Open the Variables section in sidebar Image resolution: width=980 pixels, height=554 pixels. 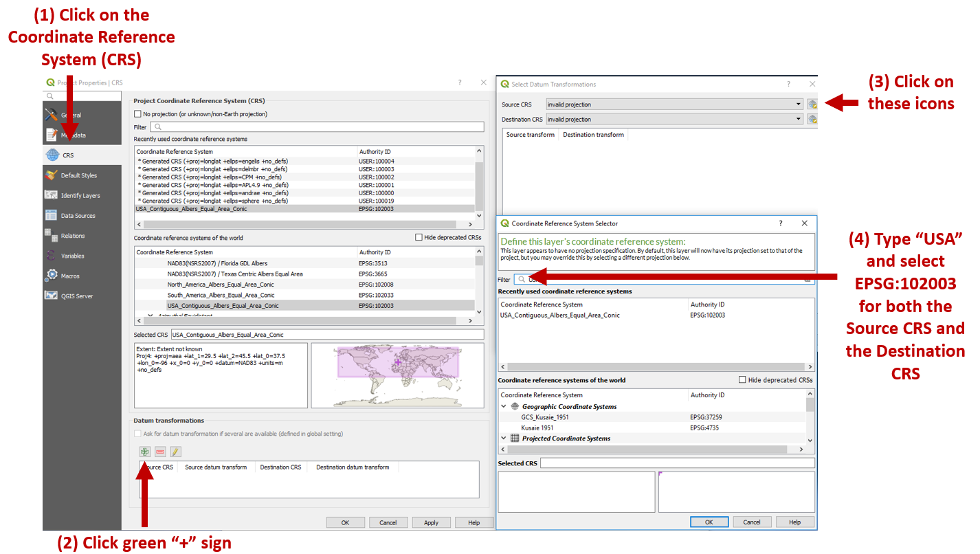pos(82,256)
